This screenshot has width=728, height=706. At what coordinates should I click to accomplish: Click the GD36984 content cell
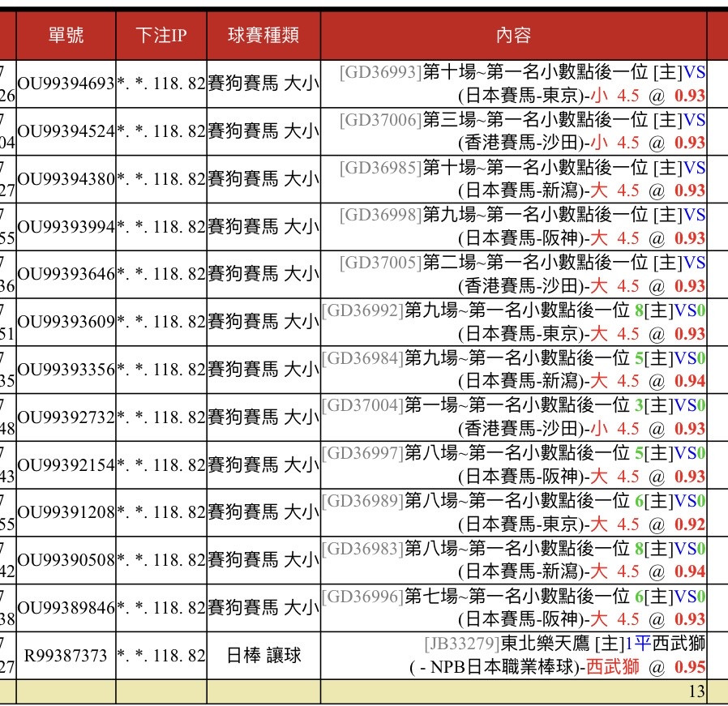pyautogui.click(x=513, y=370)
